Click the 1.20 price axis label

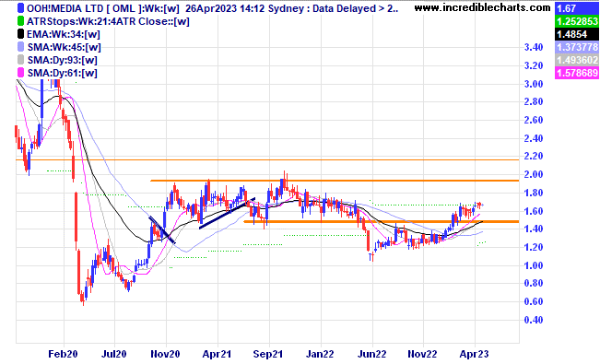[x=534, y=247]
